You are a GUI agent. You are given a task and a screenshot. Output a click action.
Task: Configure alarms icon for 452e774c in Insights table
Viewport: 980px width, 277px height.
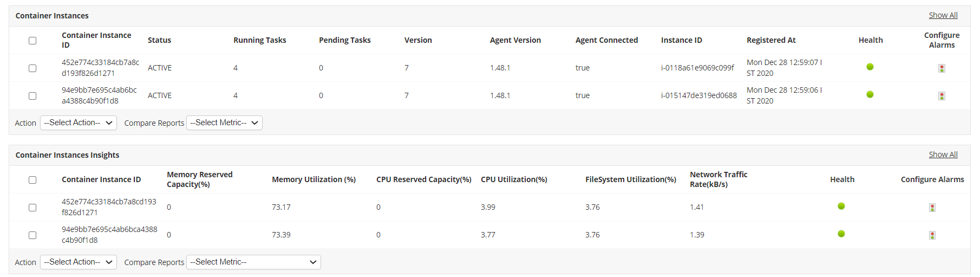[932, 208]
